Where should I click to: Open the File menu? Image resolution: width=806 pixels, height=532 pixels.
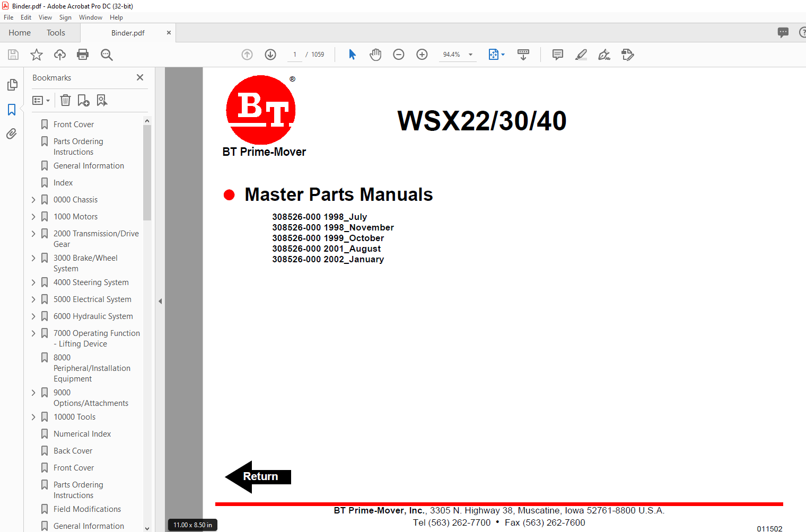tap(8, 17)
